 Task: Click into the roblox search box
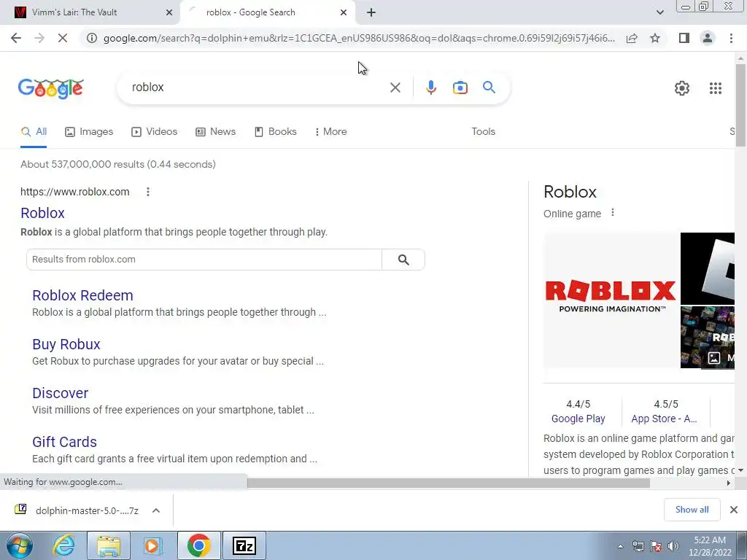click(x=258, y=87)
